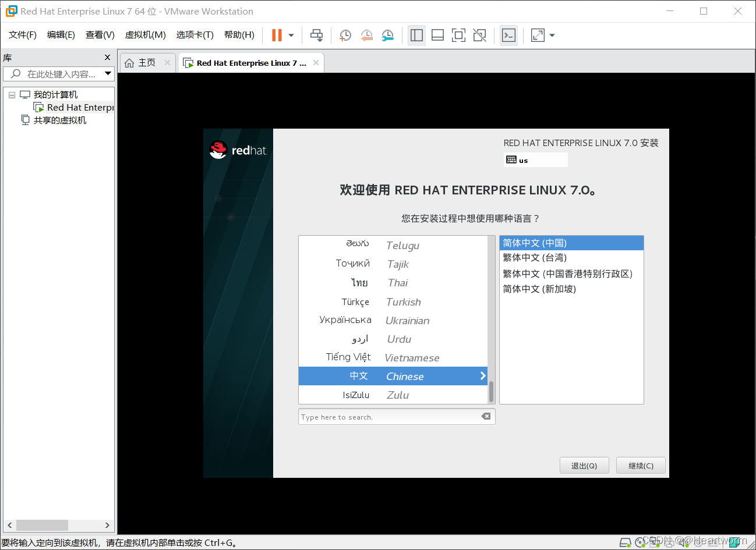Select 我的计算机 in the library tree
Image resolution: width=756 pixels, height=550 pixels.
[55, 95]
